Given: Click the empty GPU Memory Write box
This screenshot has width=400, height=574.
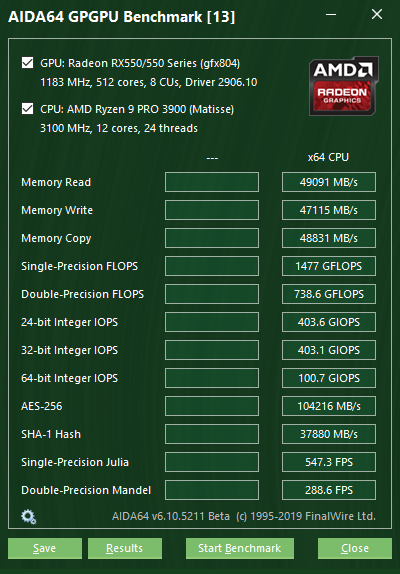Looking at the screenshot, I should [212, 210].
